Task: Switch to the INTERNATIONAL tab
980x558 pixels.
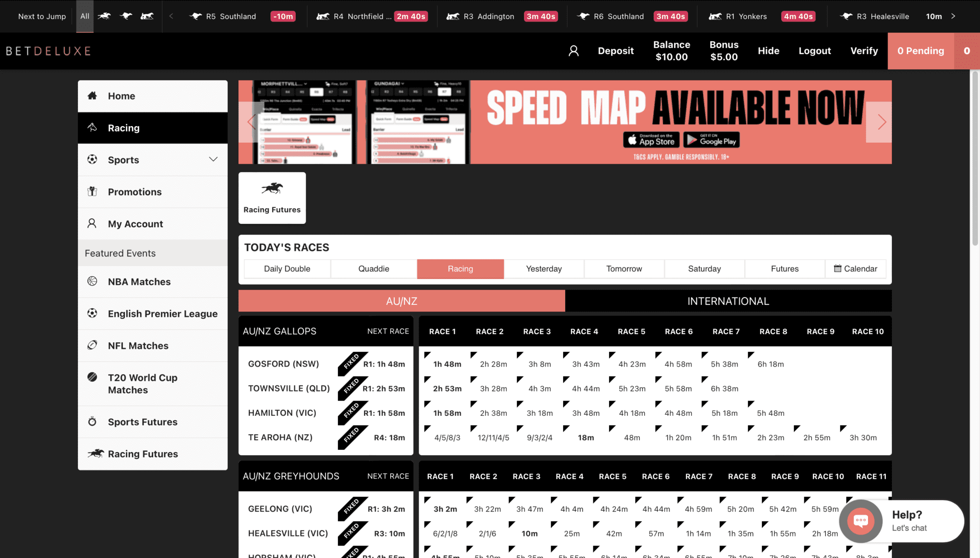Action: 728,301
